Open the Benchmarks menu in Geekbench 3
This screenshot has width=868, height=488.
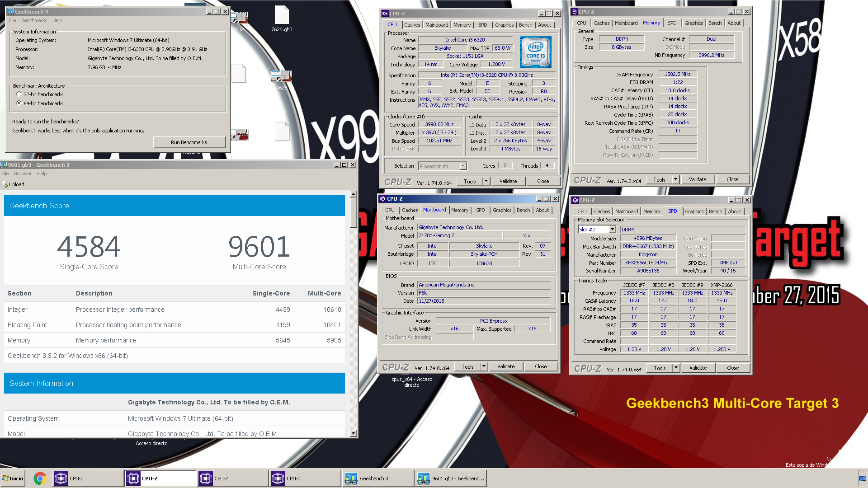point(34,21)
